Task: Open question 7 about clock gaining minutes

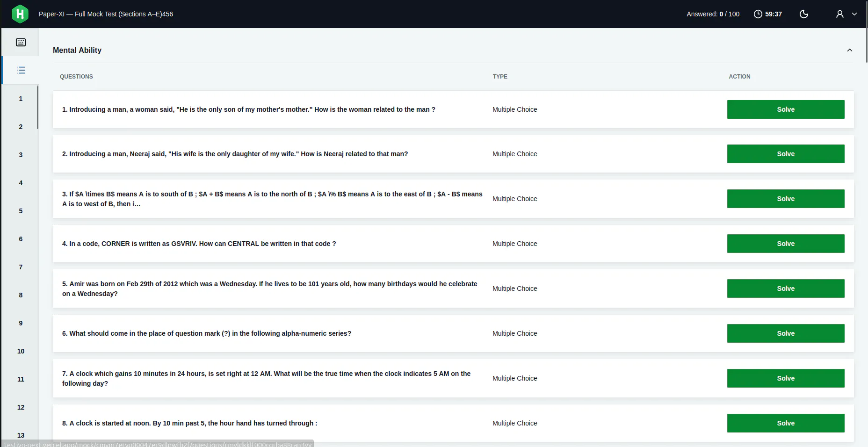Action: point(267,378)
